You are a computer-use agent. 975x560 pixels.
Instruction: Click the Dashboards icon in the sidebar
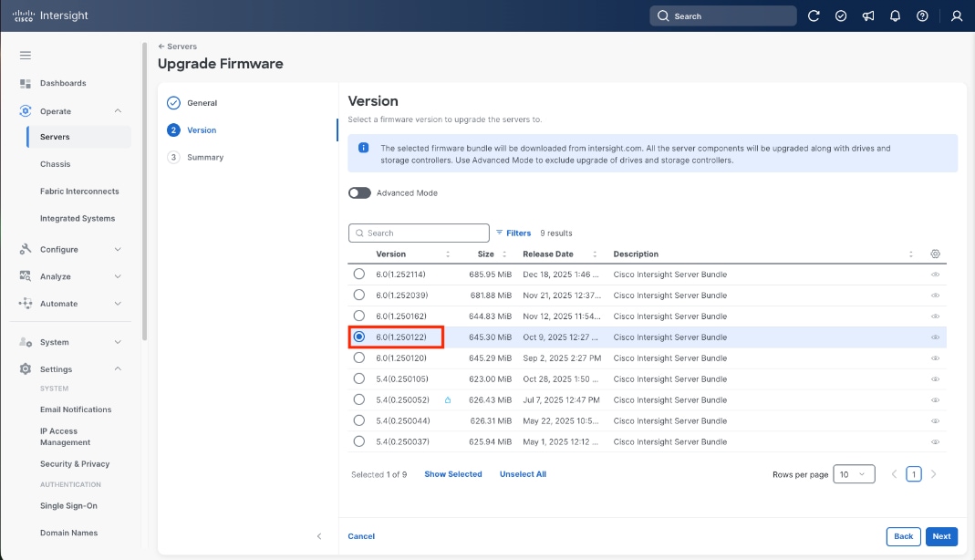tap(25, 83)
